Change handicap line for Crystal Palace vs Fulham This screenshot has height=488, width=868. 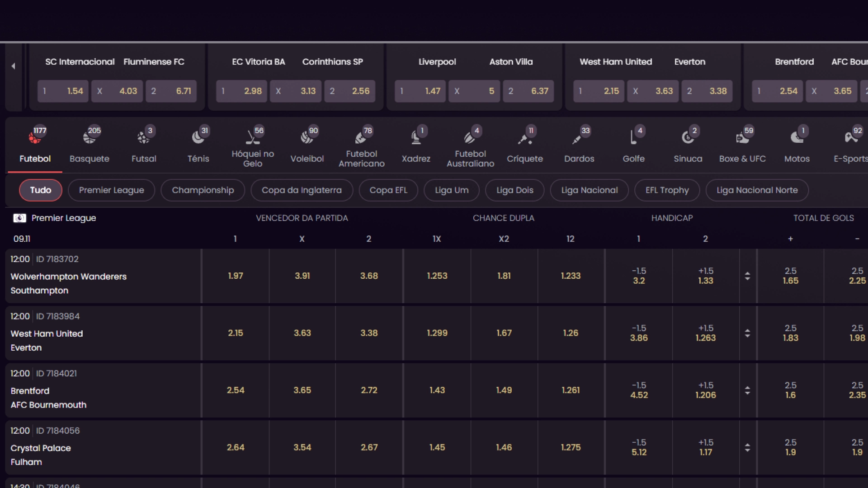click(748, 448)
